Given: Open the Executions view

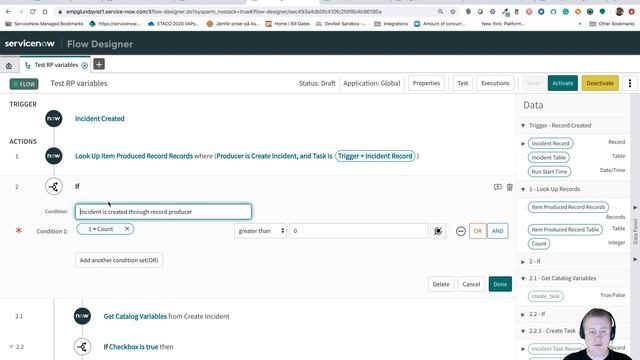Looking at the screenshot, I should [495, 83].
